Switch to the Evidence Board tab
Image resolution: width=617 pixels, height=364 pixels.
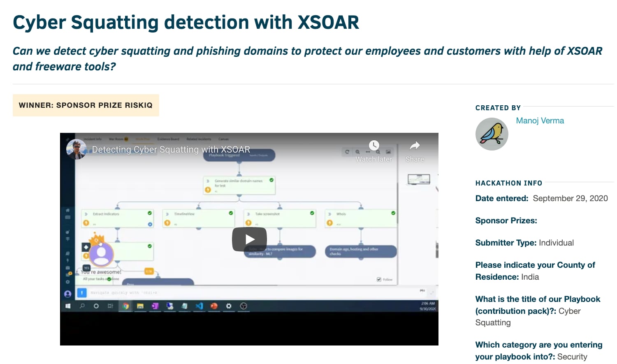click(x=169, y=139)
